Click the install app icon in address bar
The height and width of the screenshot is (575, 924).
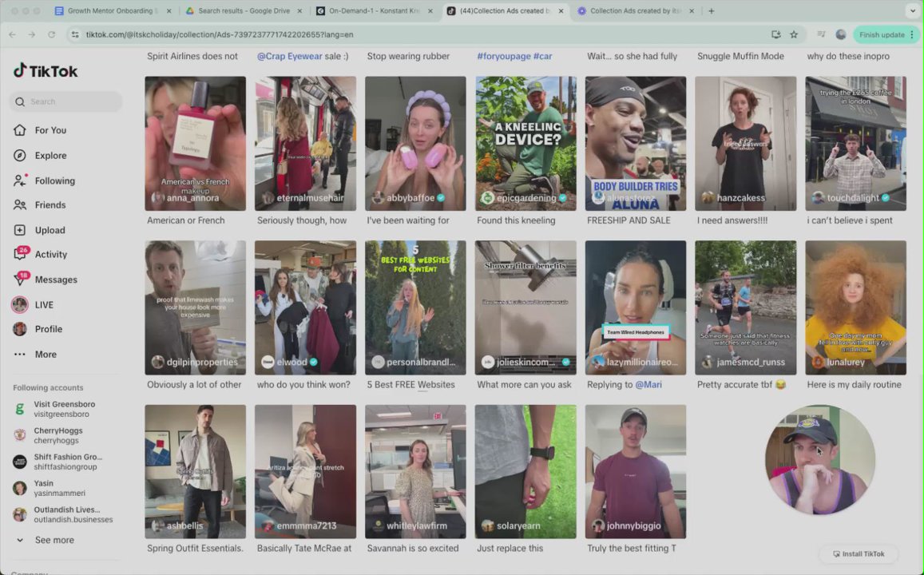click(x=776, y=35)
